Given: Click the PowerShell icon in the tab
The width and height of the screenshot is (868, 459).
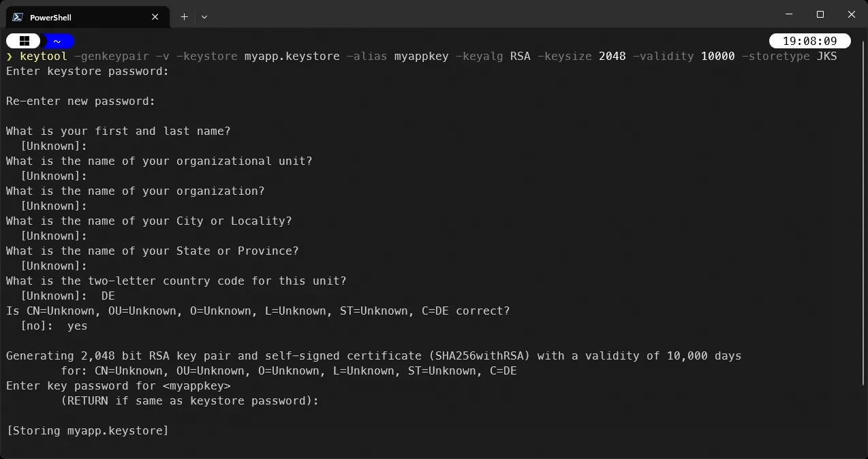Looking at the screenshot, I should pyautogui.click(x=18, y=17).
